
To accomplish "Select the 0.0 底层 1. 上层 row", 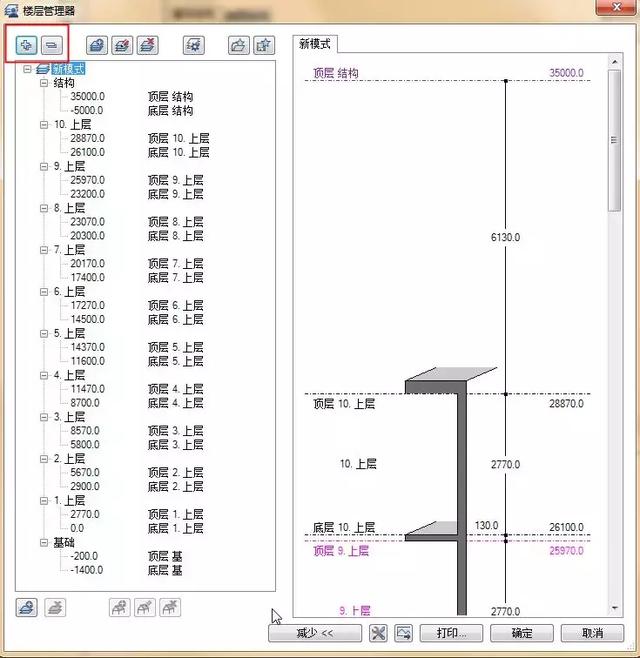I will pyautogui.click(x=137, y=528).
